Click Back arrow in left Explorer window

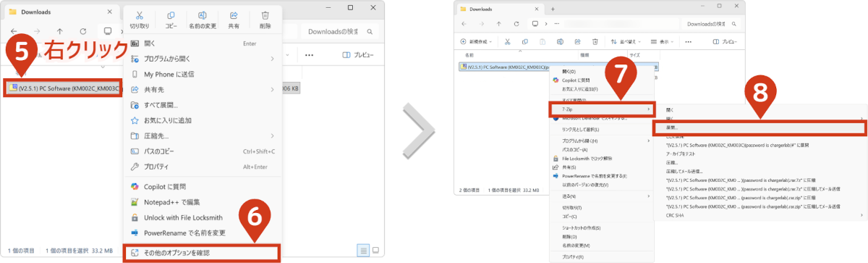click(14, 32)
